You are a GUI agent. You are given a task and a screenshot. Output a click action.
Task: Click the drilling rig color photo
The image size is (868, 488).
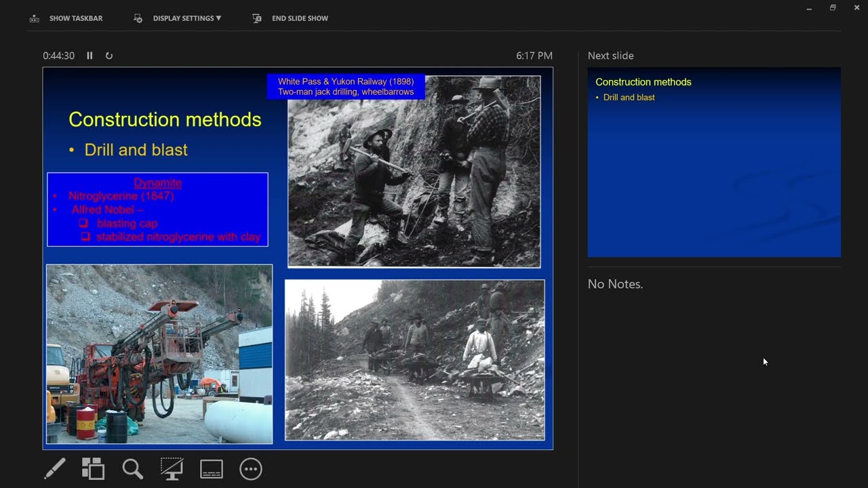(159, 354)
